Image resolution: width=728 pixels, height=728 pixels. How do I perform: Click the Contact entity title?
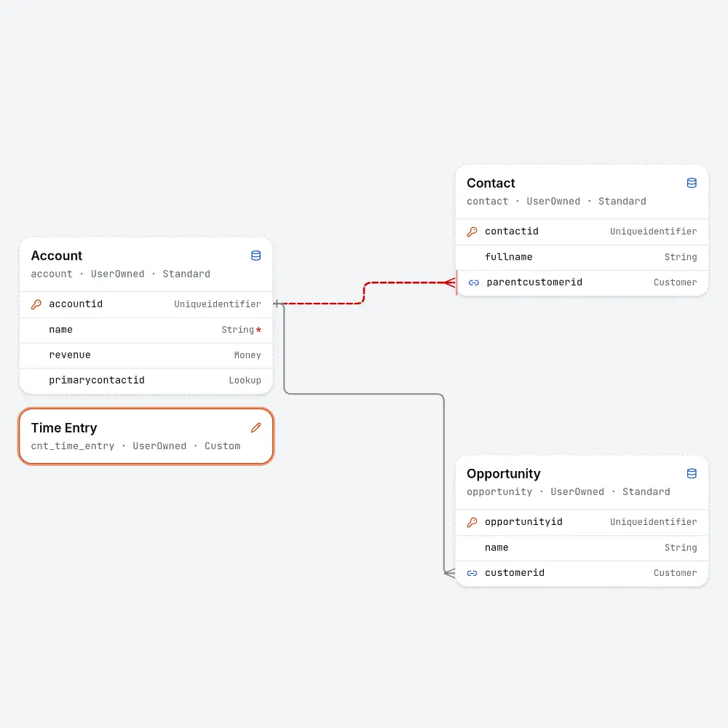[x=491, y=183]
